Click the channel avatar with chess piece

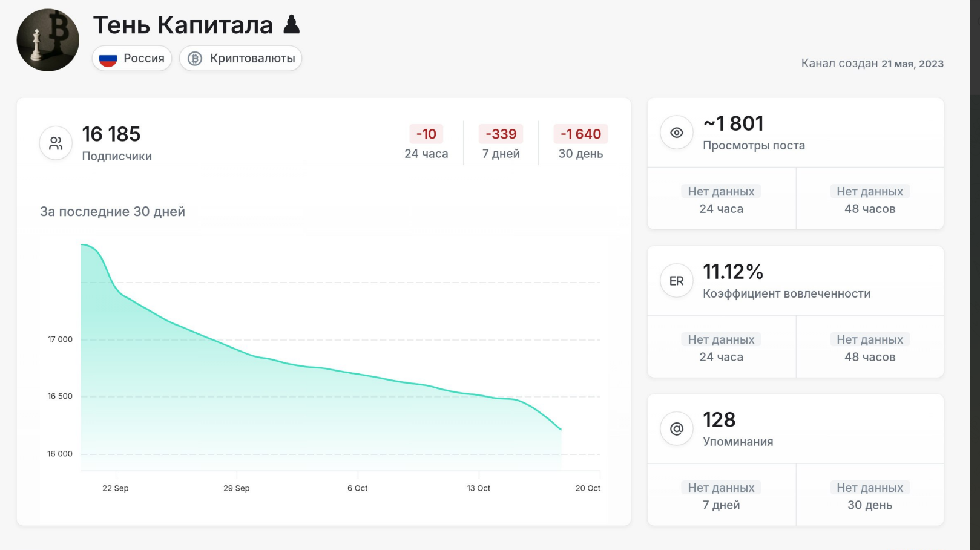48,40
